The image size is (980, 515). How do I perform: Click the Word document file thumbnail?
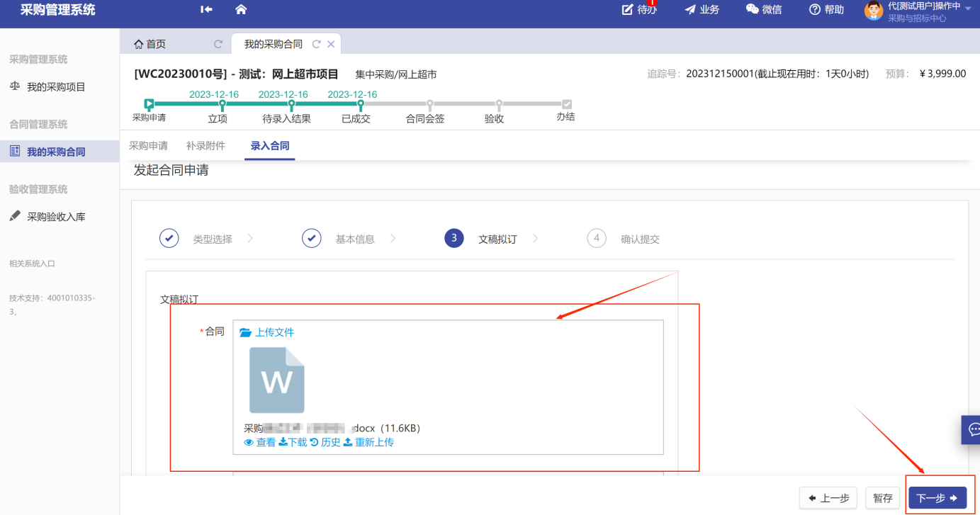coord(276,380)
